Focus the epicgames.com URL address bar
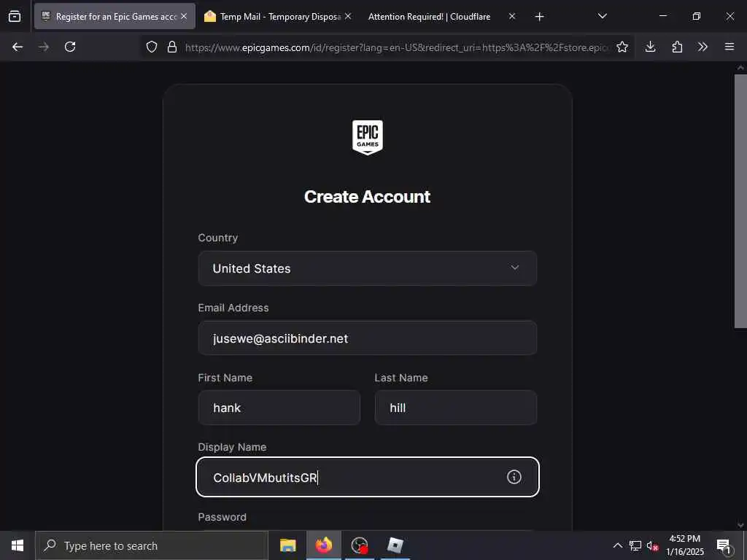The image size is (747, 560). click(396, 47)
